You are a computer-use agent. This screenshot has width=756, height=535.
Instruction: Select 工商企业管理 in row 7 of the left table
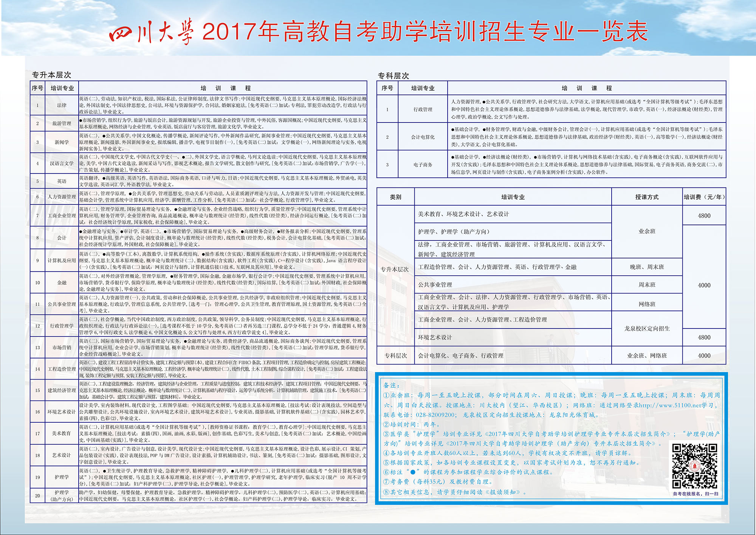62,216
